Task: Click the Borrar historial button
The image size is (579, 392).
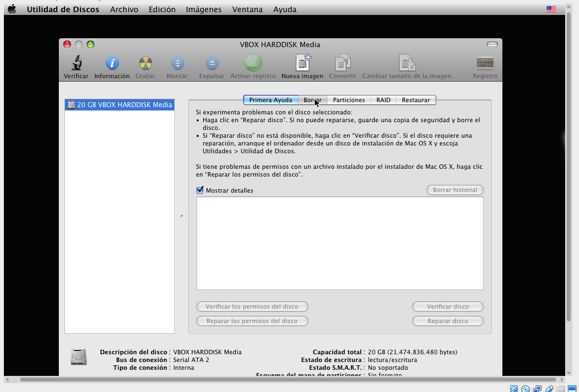Action: (455, 190)
